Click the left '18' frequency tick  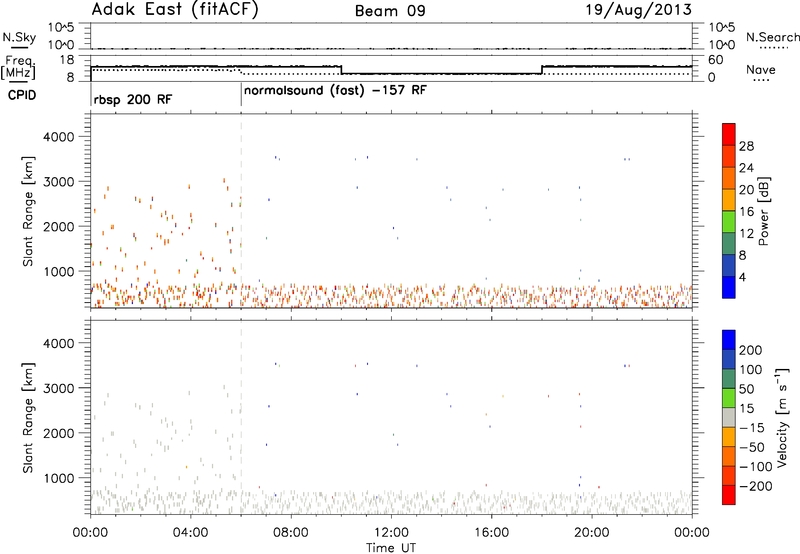click(x=66, y=60)
